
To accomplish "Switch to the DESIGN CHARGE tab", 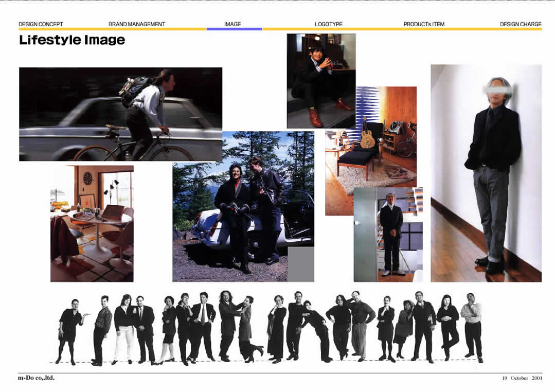I will pos(521,24).
